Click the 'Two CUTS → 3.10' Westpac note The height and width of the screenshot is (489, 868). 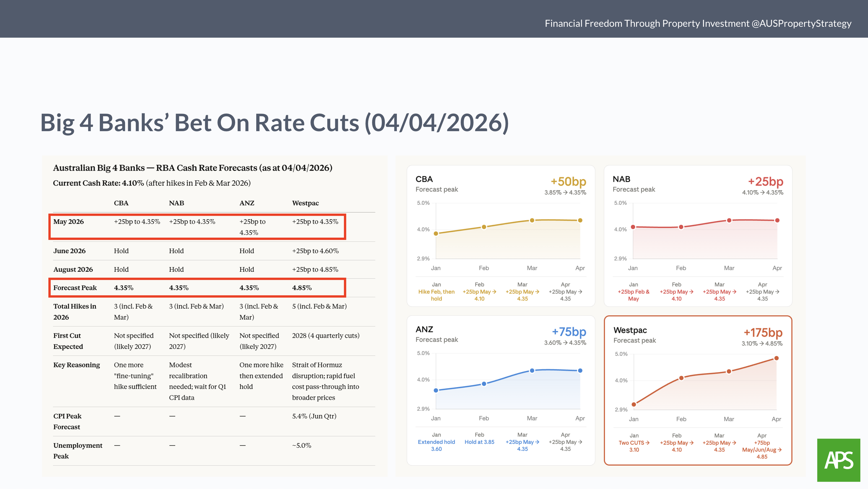[x=634, y=446]
